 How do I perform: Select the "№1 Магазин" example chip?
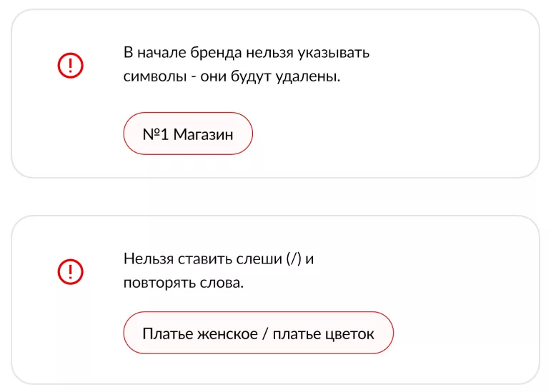pyautogui.click(x=188, y=134)
